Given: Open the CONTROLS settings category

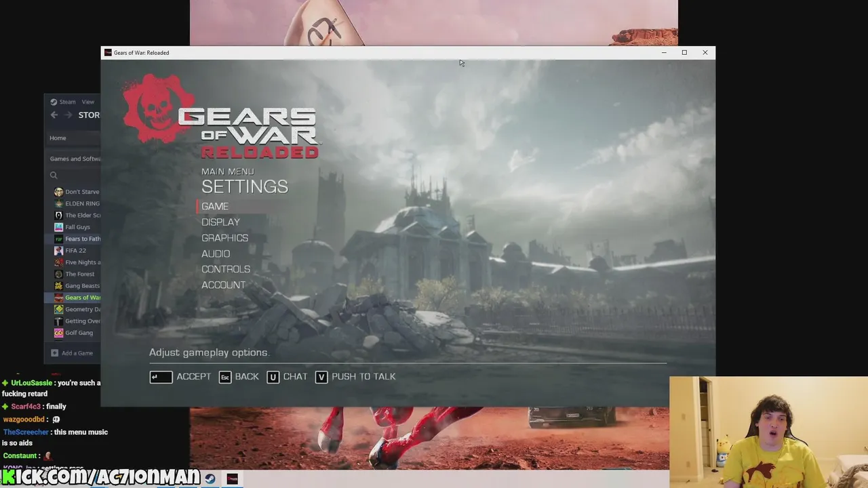Looking at the screenshot, I should click(x=226, y=269).
